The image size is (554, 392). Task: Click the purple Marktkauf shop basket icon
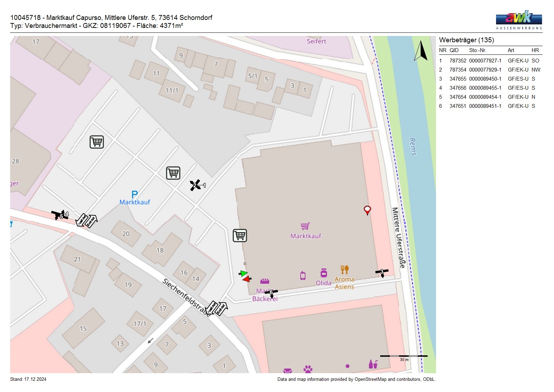coord(305,226)
